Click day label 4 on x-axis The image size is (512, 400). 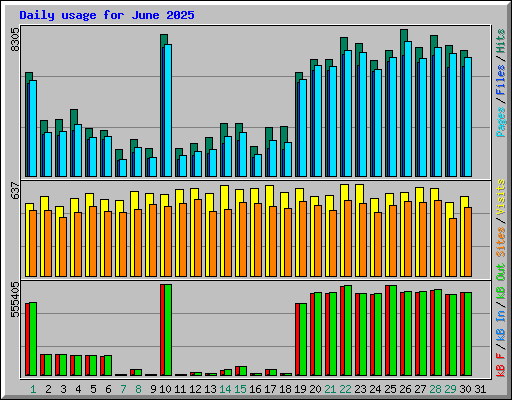pos(78,389)
